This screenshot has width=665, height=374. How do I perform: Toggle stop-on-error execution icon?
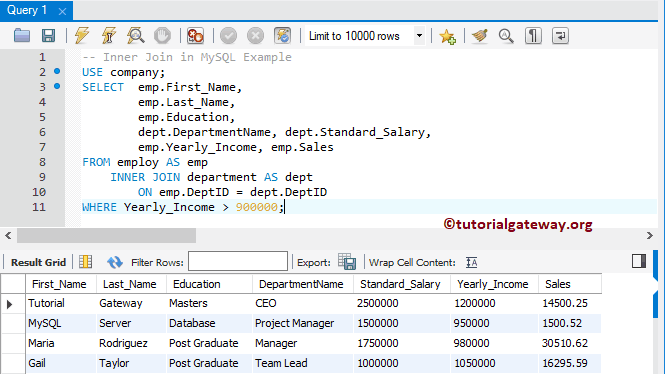(x=196, y=36)
